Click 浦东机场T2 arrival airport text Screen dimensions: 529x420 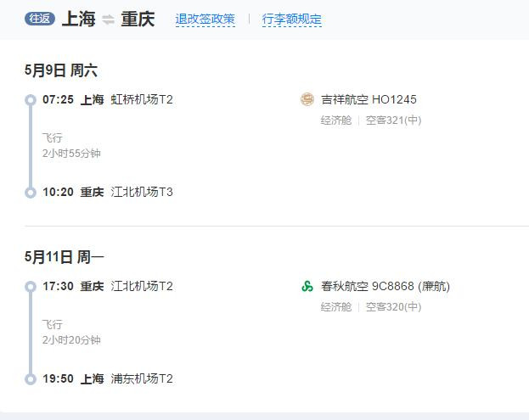coord(142,378)
